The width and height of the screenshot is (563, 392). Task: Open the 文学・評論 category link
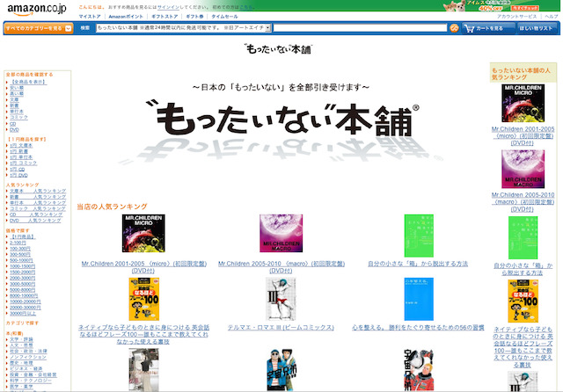click(21, 339)
